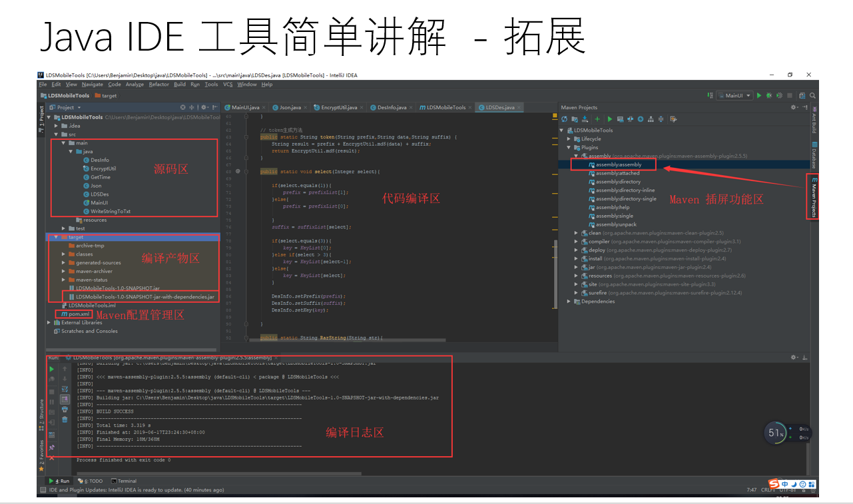Expand the Lifecycle node
853x504 pixels.
point(569,139)
